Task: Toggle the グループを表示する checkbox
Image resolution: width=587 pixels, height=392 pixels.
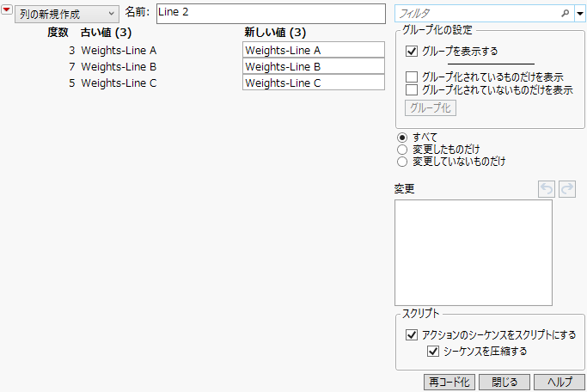Action: click(413, 52)
